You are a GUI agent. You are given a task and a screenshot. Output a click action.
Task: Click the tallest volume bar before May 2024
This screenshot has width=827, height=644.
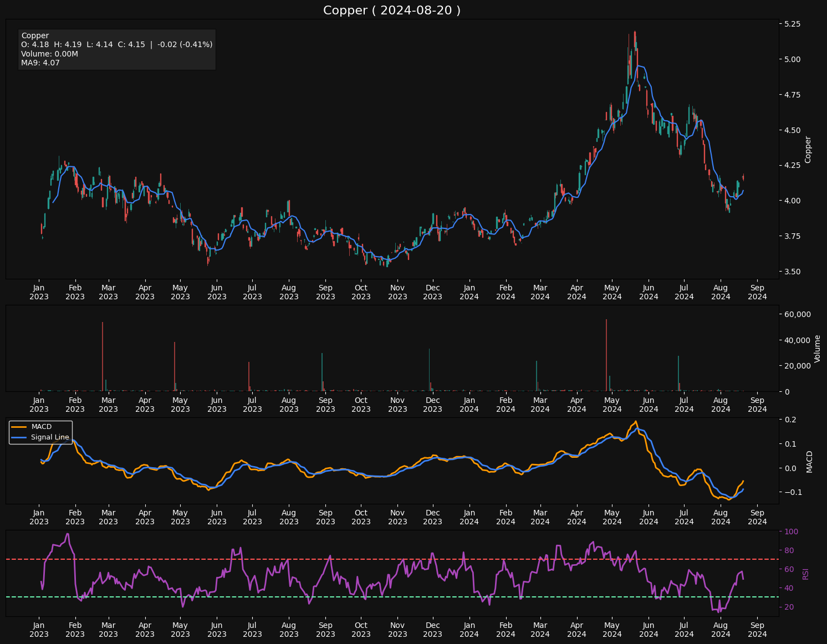click(606, 355)
